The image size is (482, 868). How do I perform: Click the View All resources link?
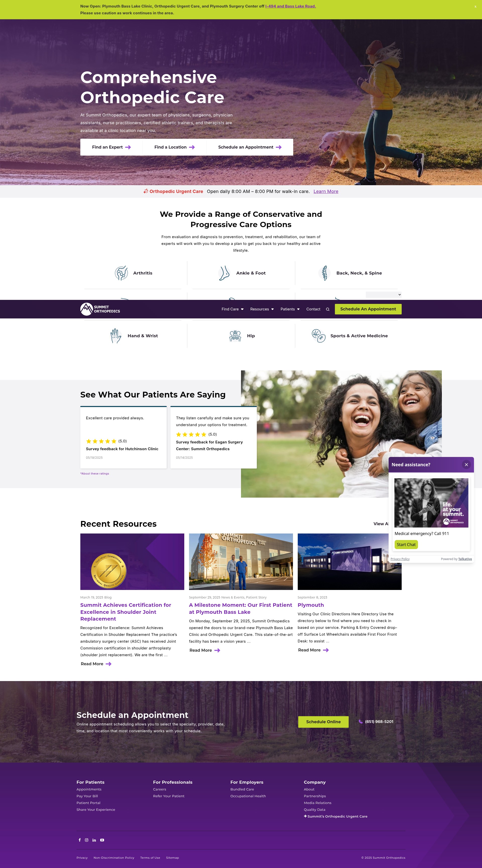click(381, 524)
